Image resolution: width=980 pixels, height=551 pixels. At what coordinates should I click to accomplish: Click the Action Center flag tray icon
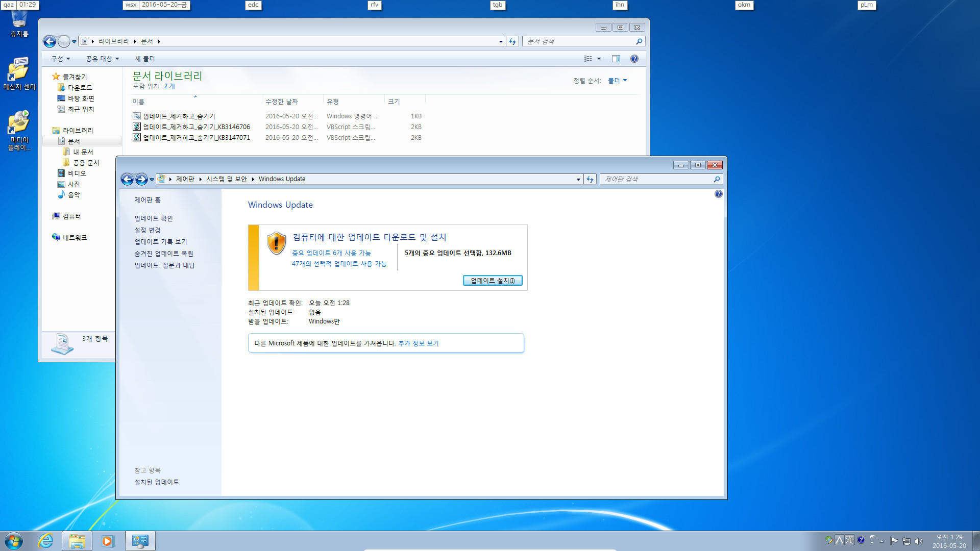[894, 541]
